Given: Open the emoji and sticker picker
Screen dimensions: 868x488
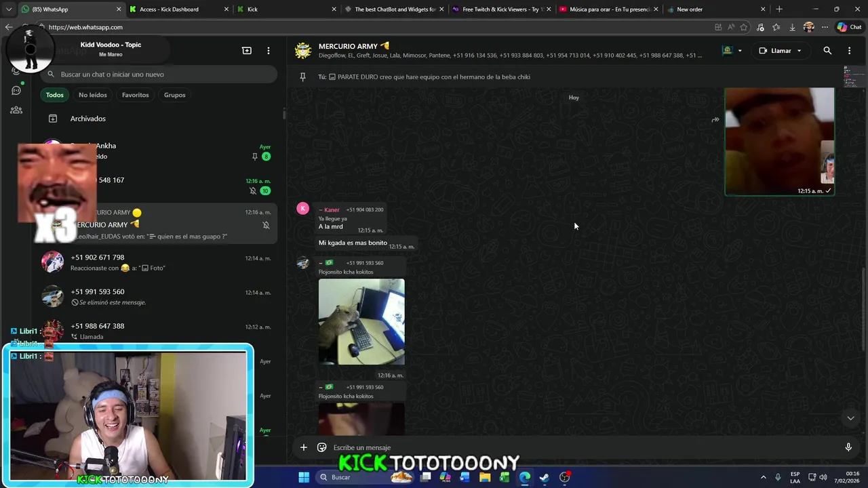Looking at the screenshot, I should coord(322,447).
